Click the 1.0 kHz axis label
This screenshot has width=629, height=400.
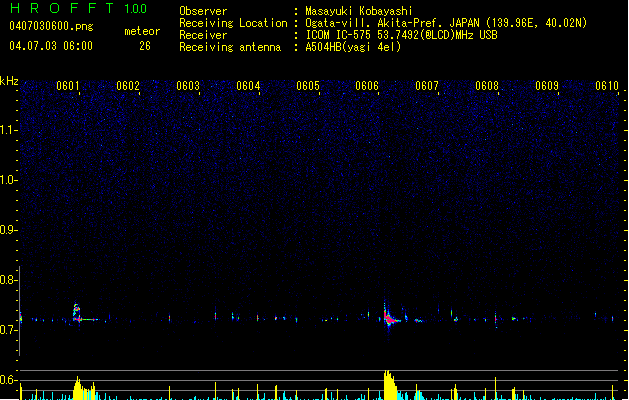9,180
